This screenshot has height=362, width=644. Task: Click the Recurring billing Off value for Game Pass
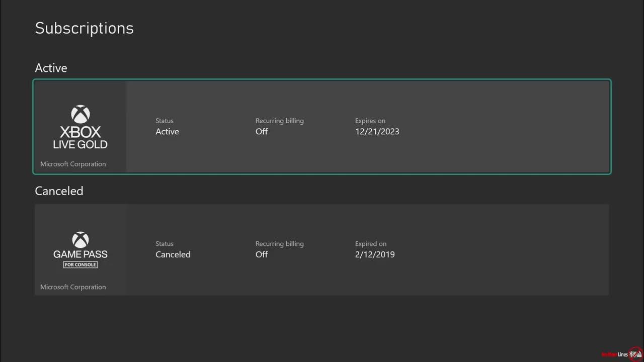(262, 255)
